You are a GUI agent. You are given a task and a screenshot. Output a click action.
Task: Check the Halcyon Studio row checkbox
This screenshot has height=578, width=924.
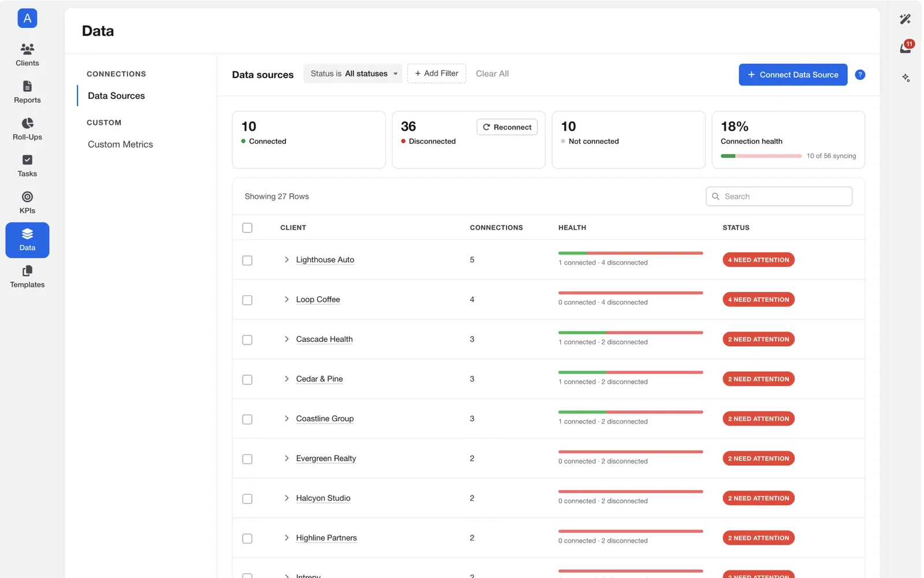click(x=247, y=499)
